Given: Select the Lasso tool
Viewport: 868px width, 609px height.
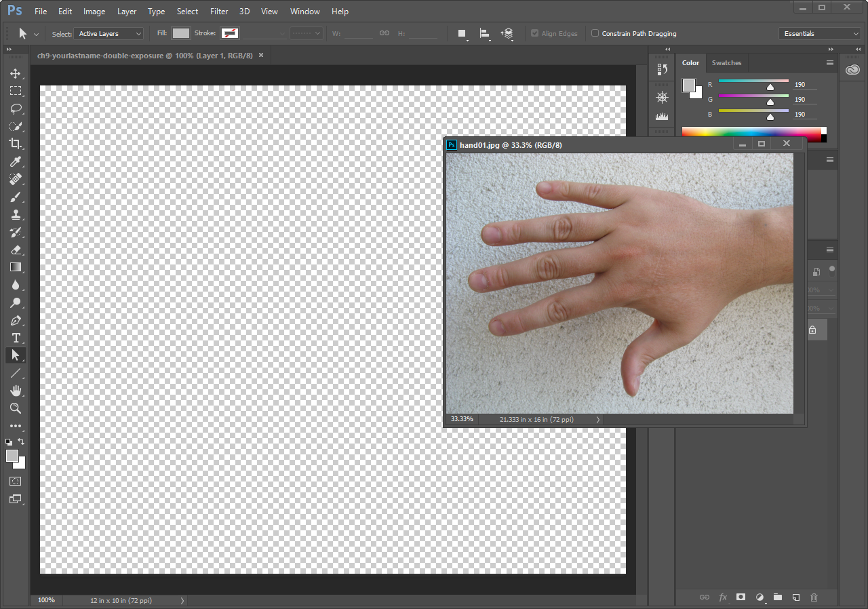Looking at the screenshot, I should 15,109.
